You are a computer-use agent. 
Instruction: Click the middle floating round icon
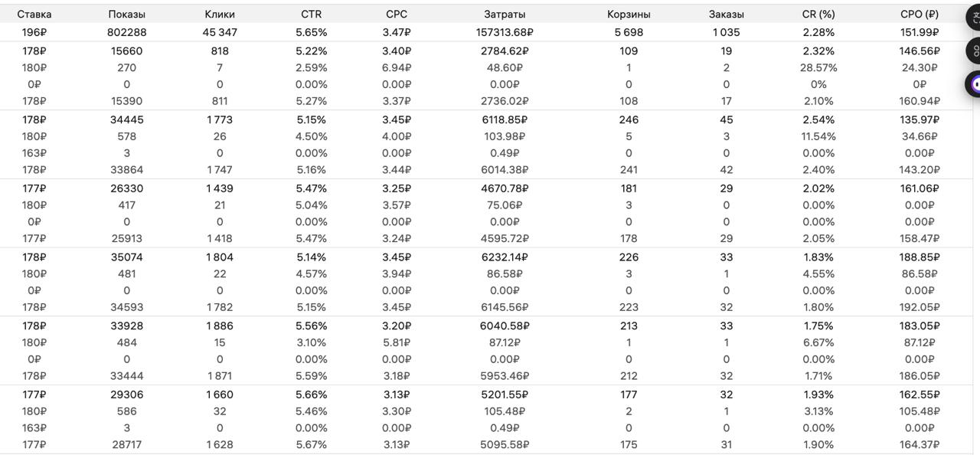[975, 51]
